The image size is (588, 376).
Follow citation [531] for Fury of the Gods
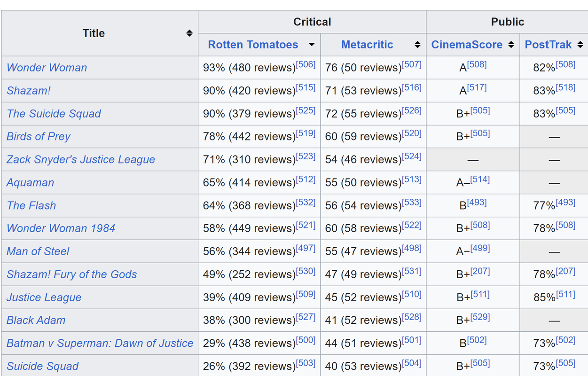pos(412,272)
